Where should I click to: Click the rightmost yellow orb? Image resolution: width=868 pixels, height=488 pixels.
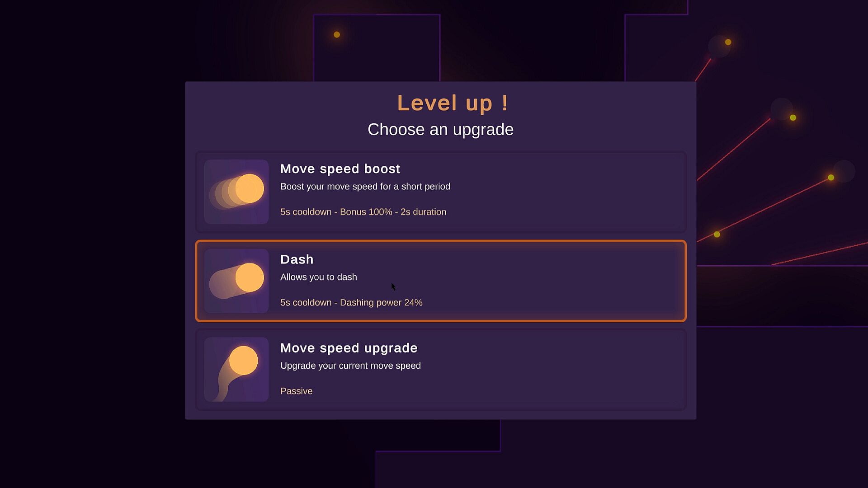tap(831, 178)
